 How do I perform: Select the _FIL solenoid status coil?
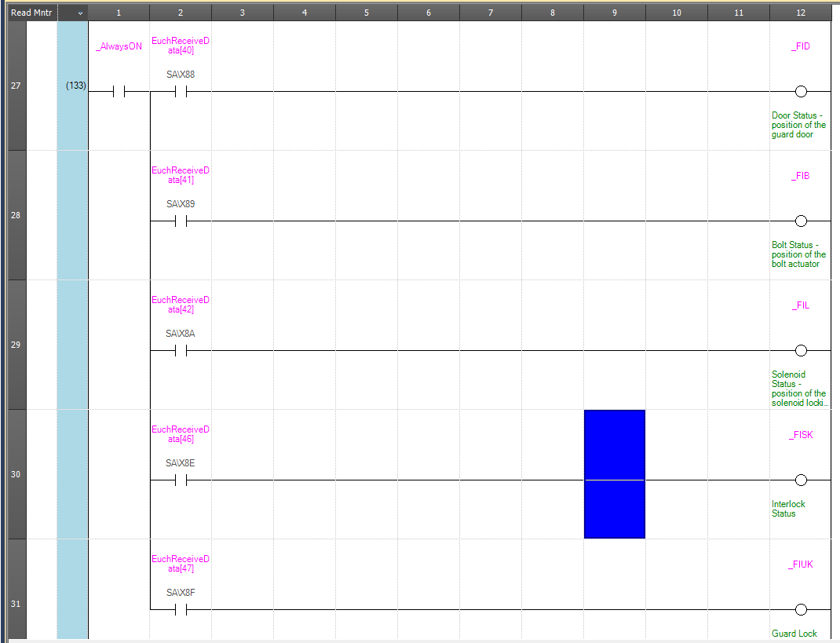(x=801, y=351)
